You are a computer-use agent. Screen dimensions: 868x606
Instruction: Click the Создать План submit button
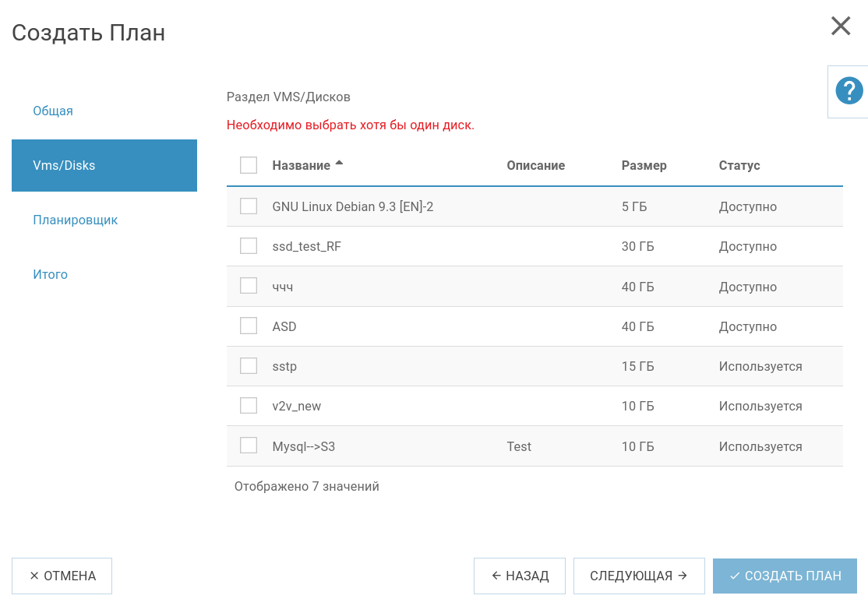click(x=785, y=576)
